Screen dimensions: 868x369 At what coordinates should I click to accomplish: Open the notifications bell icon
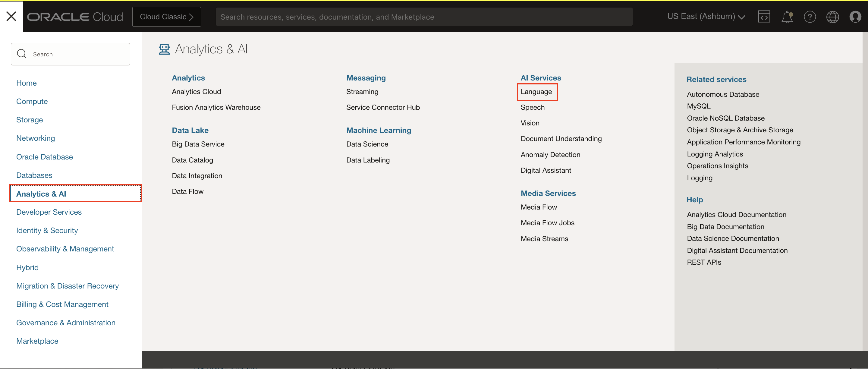pos(787,17)
